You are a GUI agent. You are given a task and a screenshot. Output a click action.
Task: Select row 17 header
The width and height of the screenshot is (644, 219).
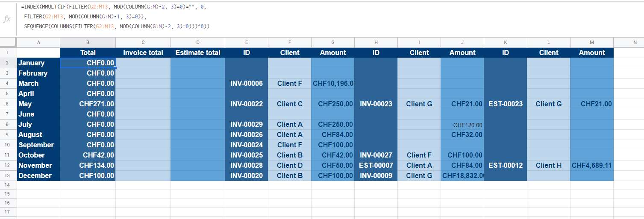[x=9, y=212]
